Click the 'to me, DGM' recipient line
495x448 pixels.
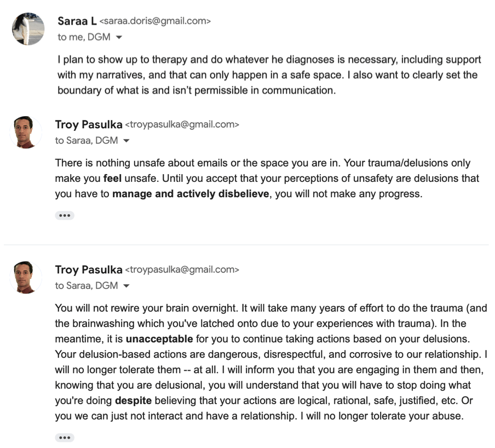click(x=84, y=37)
